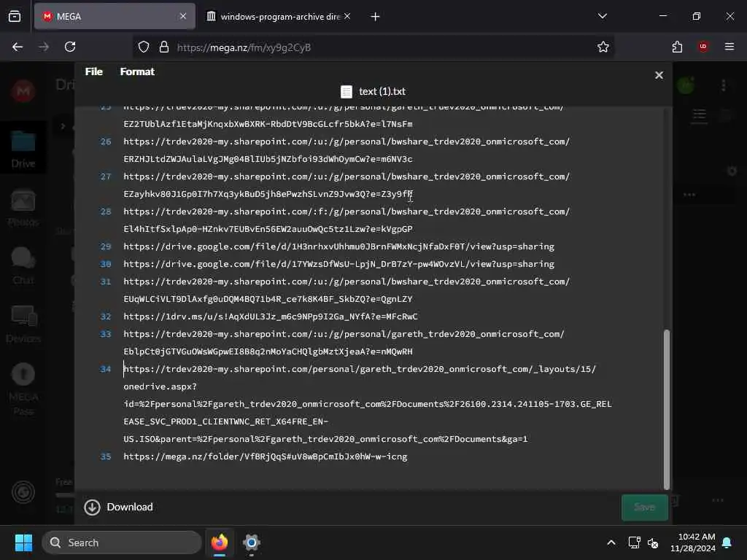Screen dimensions: 747x560
Task: Click the editor vertical scrollbar thumb
Action: [667, 410]
